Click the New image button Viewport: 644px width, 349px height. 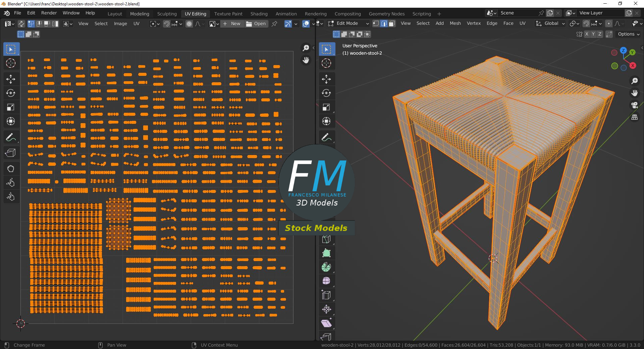point(232,24)
